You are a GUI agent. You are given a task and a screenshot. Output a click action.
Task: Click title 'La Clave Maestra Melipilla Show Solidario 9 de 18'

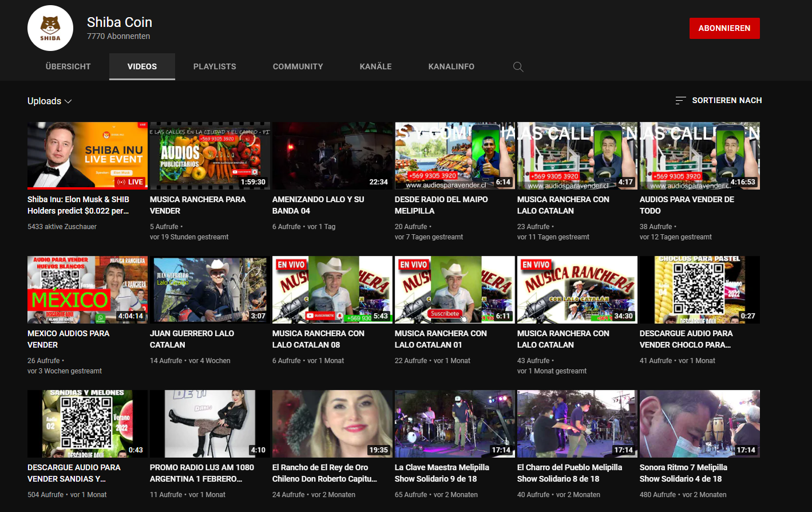pos(442,473)
